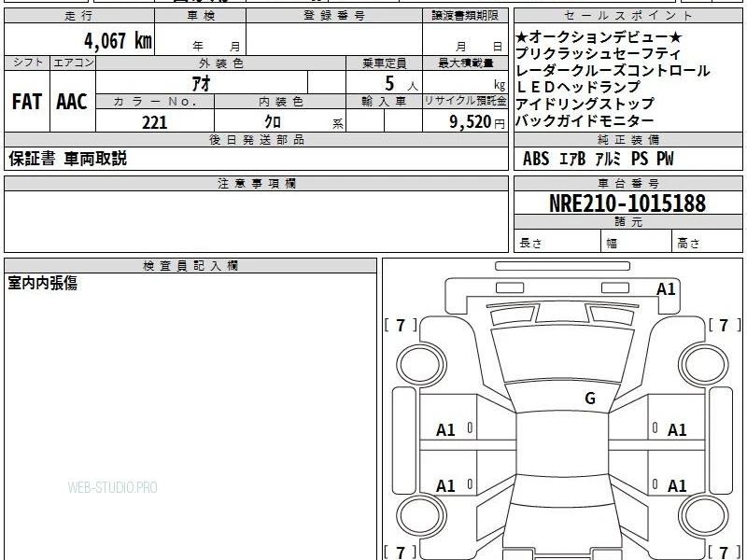Click the セールスポイント section header

point(627,16)
